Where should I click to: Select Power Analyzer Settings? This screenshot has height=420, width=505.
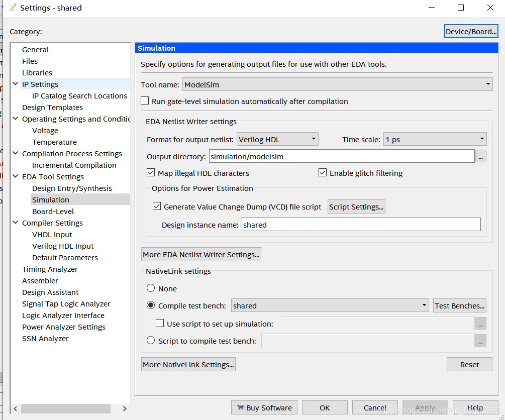64,327
